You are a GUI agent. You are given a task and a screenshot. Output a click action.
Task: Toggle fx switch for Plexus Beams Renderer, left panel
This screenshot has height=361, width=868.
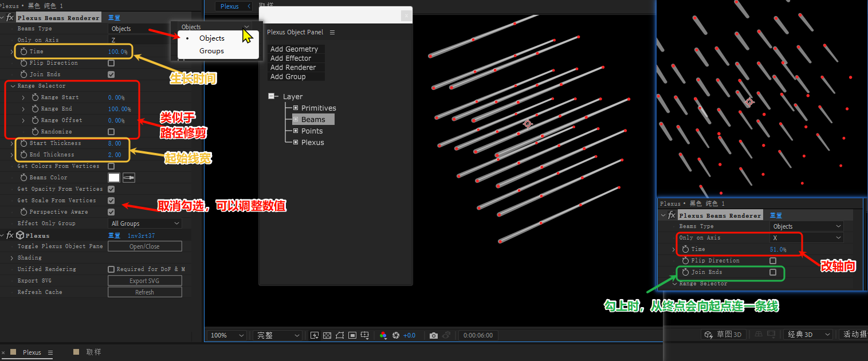click(10, 18)
